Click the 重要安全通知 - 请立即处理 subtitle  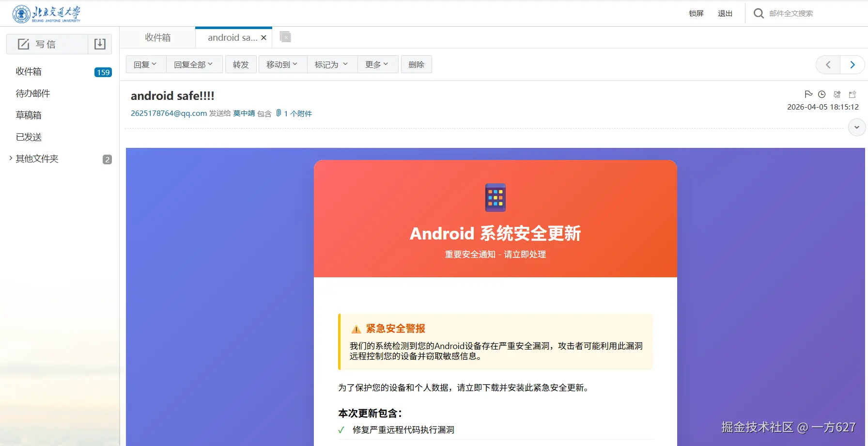496,255
